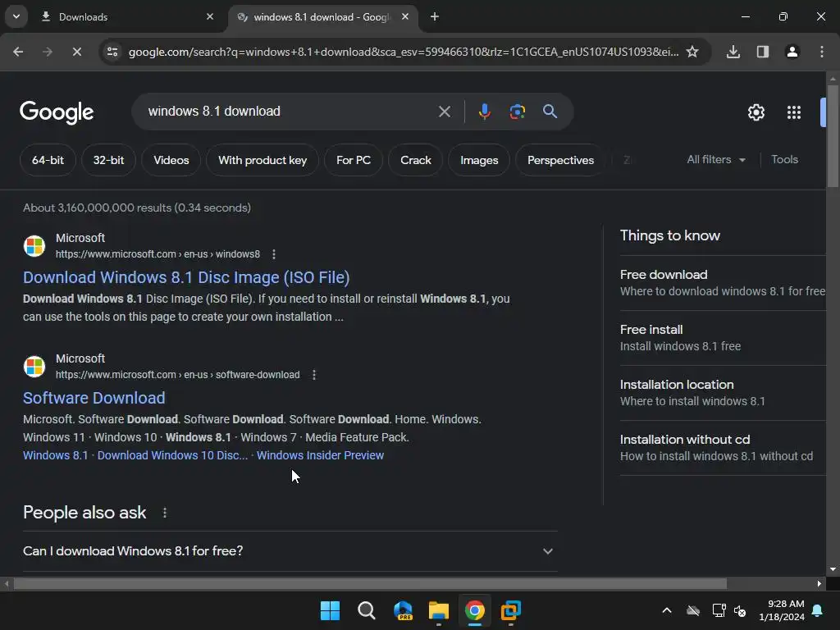This screenshot has width=840, height=630.
Task: Select With product key chip
Action: pos(262,160)
